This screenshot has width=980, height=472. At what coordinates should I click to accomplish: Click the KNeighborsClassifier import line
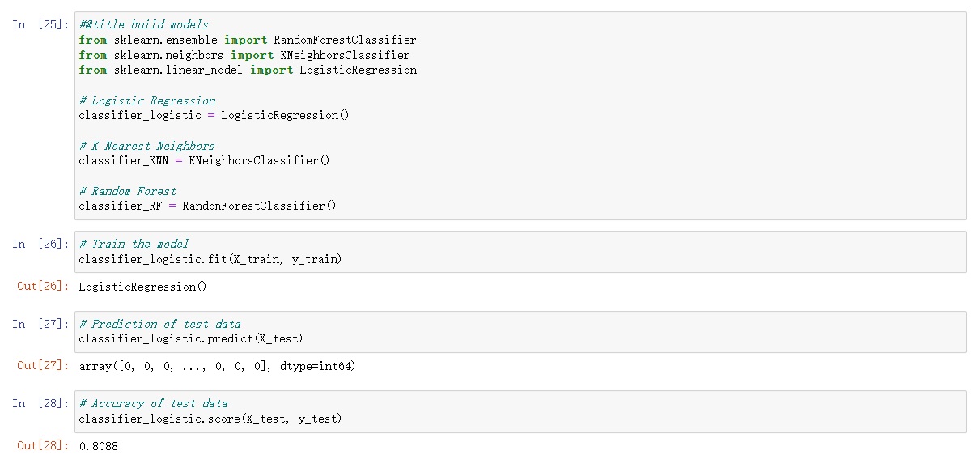244,55
